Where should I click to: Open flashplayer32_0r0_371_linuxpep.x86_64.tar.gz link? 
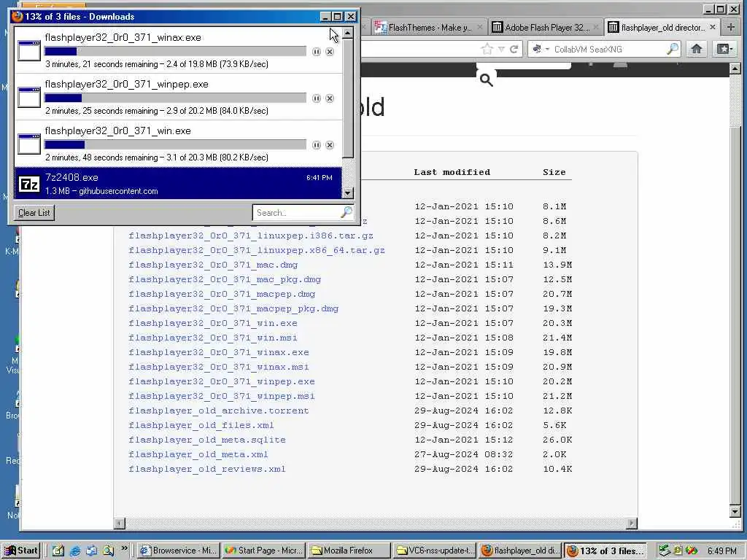256,250
